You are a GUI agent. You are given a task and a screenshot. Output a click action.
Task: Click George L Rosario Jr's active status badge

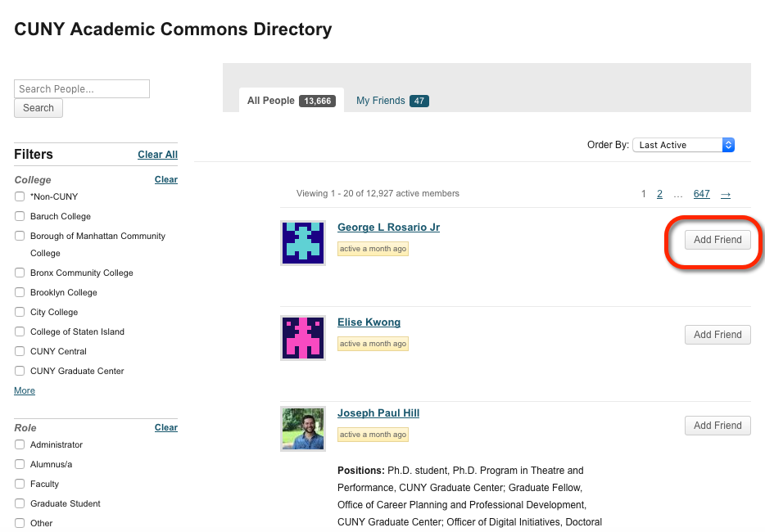point(373,249)
